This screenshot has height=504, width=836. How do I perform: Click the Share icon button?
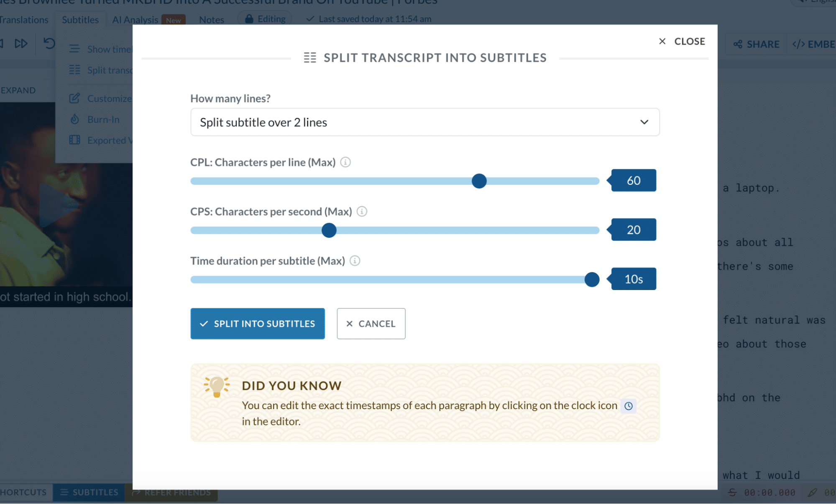pos(756,44)
